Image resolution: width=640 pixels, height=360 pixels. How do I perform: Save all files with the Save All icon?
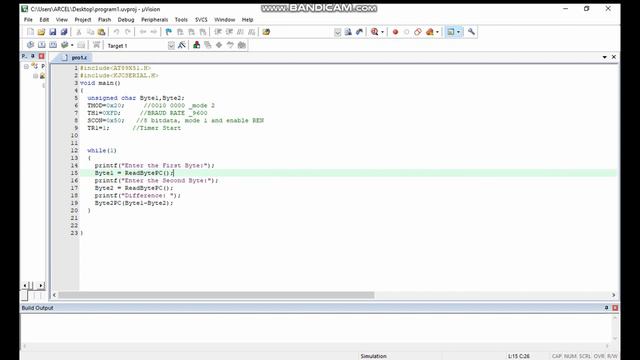(64, 32)
